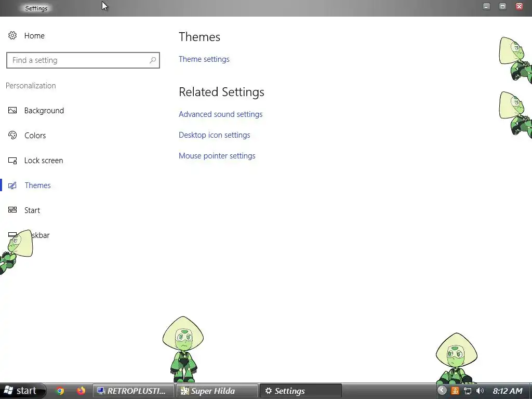This screenshot has height=399, width=532.
Task: Click the Start tiles icon
Action: (x=12, y=210)
